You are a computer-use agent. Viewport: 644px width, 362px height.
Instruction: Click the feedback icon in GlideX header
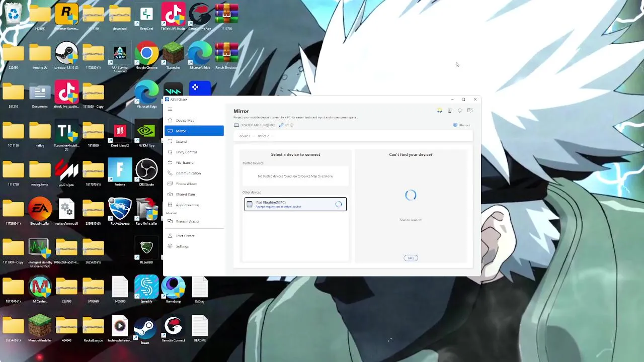click(470, 111)
